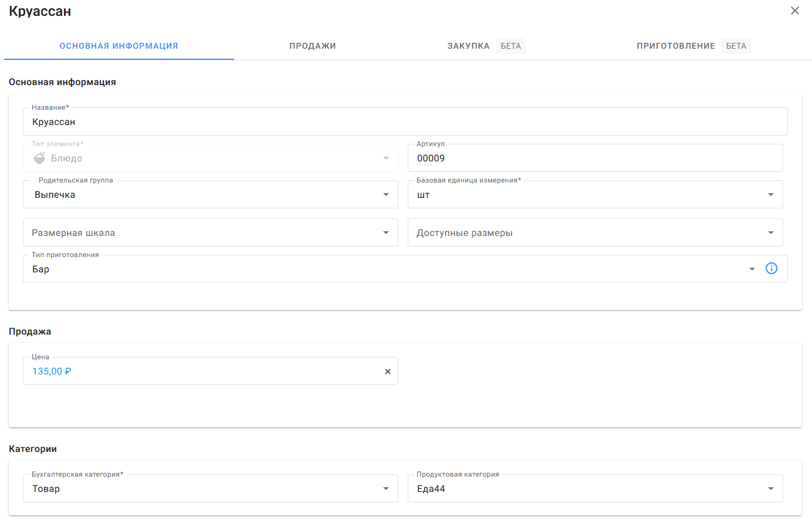Click the Цена field showing 135,00 ₽
812x523 pixels.
[x=199, y=372]
